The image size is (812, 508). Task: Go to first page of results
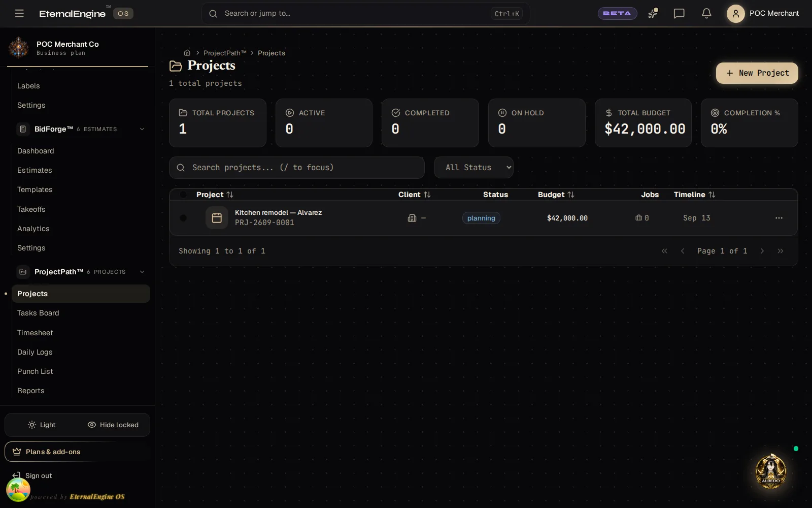(664, 251)
